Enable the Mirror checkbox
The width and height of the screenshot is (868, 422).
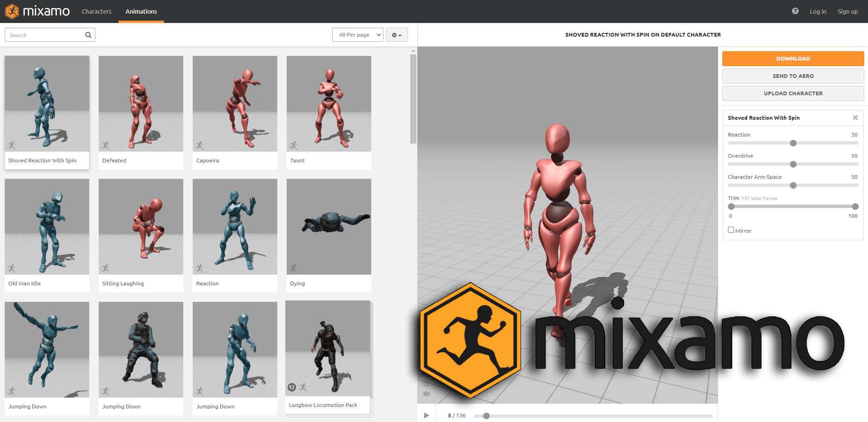pos(731,230)
